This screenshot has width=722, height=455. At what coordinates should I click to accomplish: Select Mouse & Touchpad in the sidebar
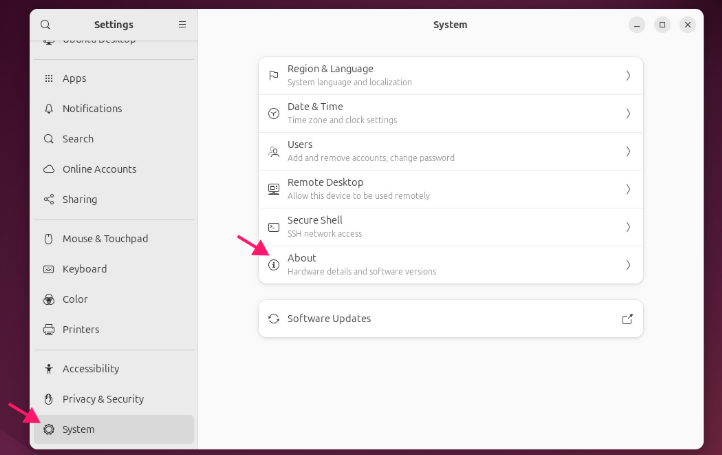click(114, 239)
